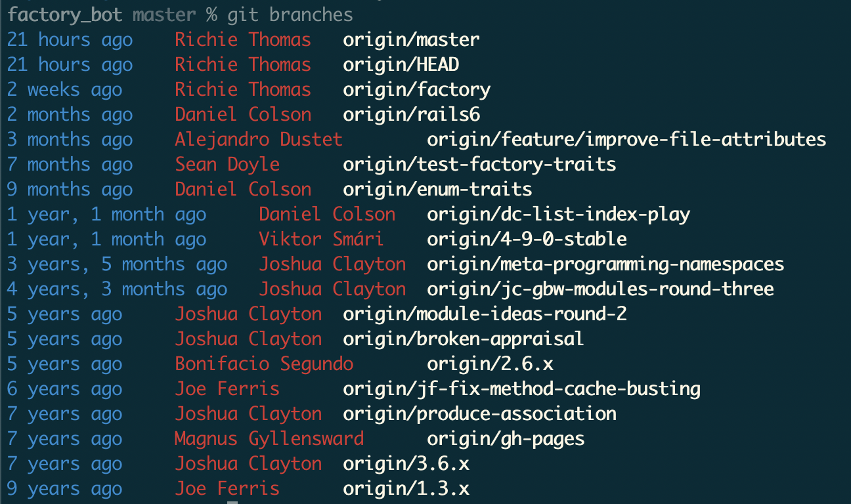This screenshot has height=504, width=851.
Task: Click 'Joshua Clayton' on the origin/3.6.x row
Action: point(248,464)
